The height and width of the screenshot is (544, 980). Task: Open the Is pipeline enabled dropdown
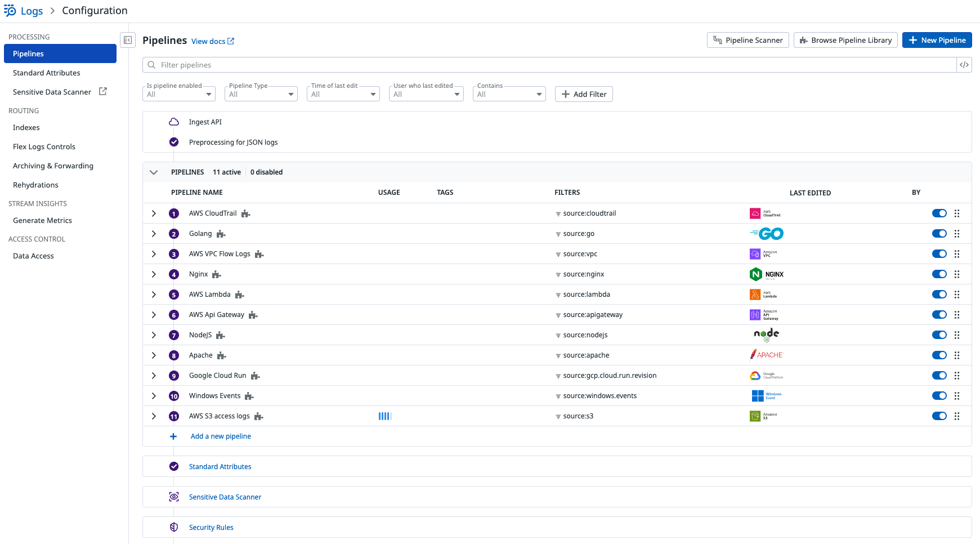click(x=179, y=94)
